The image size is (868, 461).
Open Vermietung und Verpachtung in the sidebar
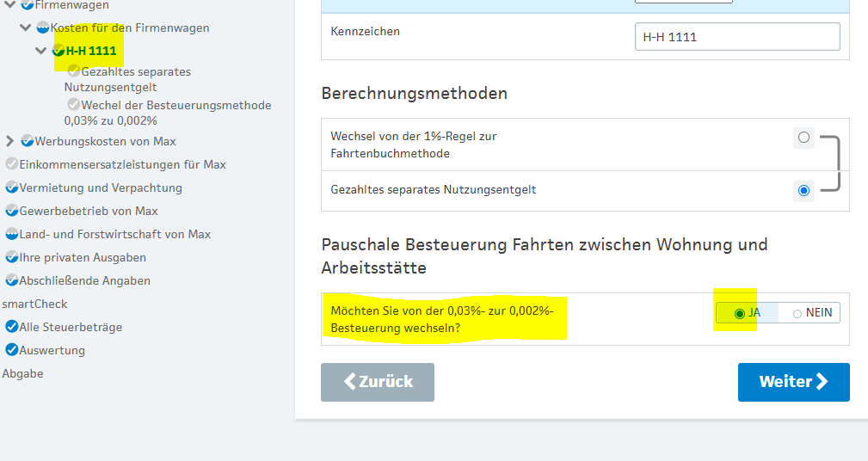101,187
